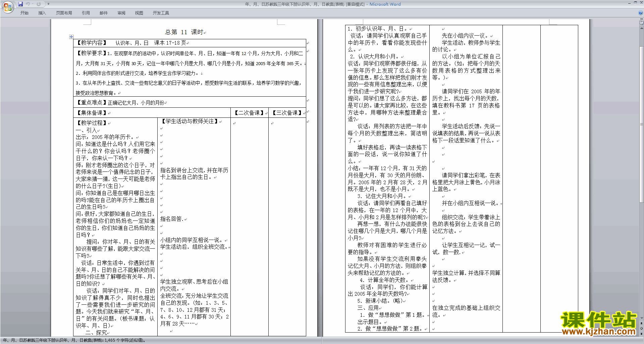
Task: Click the line 出示题目。
Action: pos(370,322)
